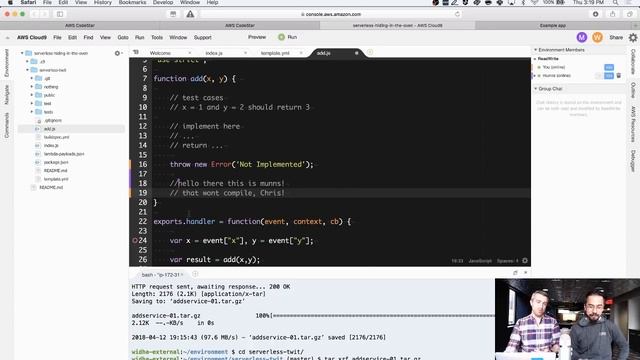This screenshot has height=360, width=640.
Task: Open Collaborate side panel tab
Action: point(633,62)
